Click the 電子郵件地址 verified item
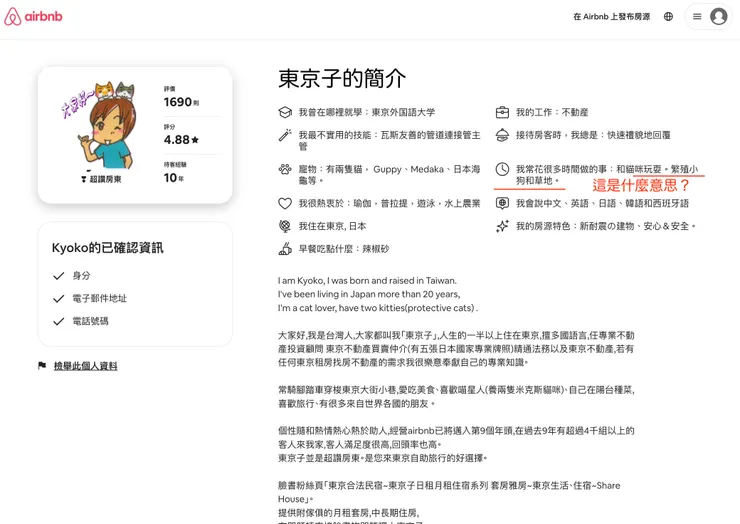Screen dimensions: 740x524 click(x=100, y=298)
